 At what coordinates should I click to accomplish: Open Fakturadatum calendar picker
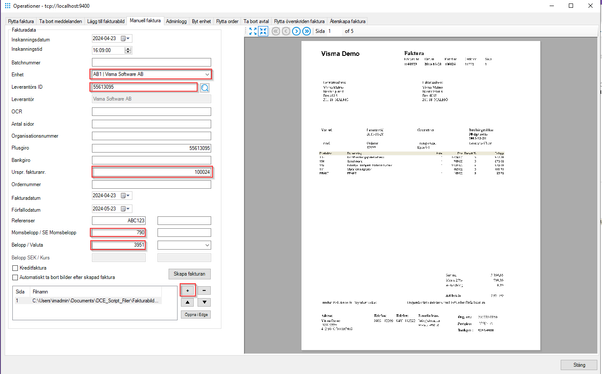tap(126, 196)
